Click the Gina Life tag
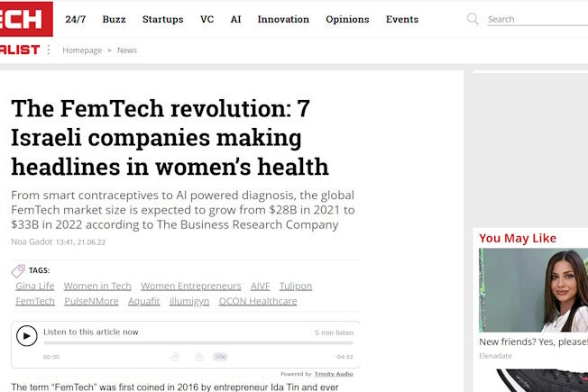 (x=35, y=286)
